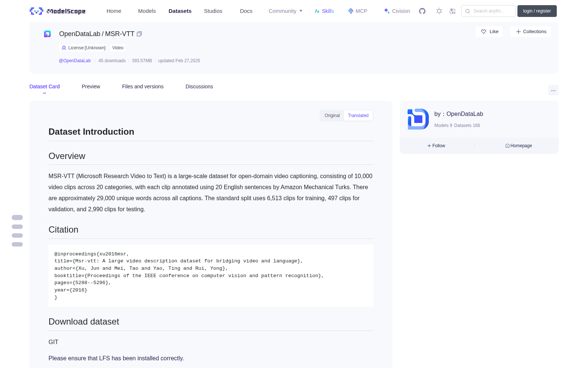
Task: Click the heart Like icon
Action: pos(484,32)
